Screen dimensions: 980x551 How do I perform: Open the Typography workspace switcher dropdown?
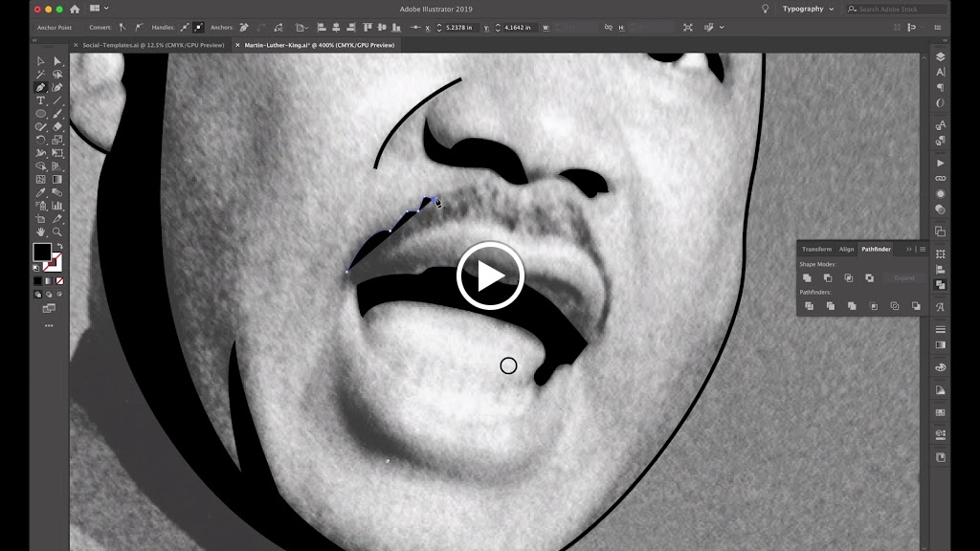pyautogui.click(x=808, y=9)
